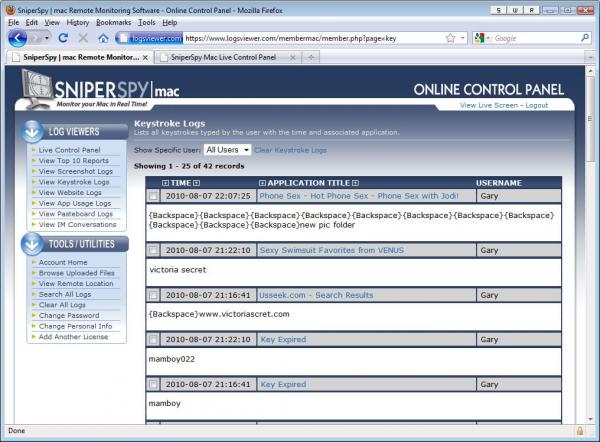Go to Account Home

[63, 263]
